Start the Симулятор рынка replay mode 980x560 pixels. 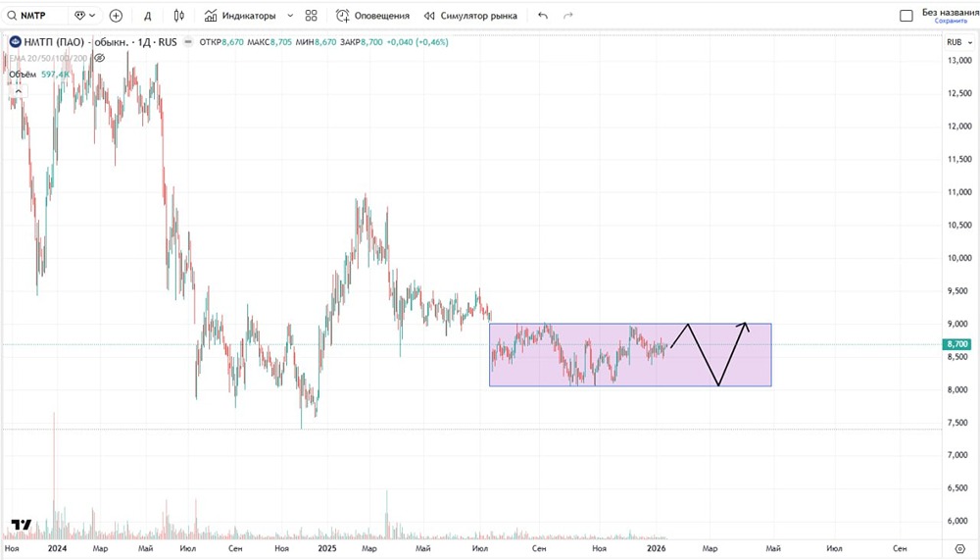click(x=470, y=16)
